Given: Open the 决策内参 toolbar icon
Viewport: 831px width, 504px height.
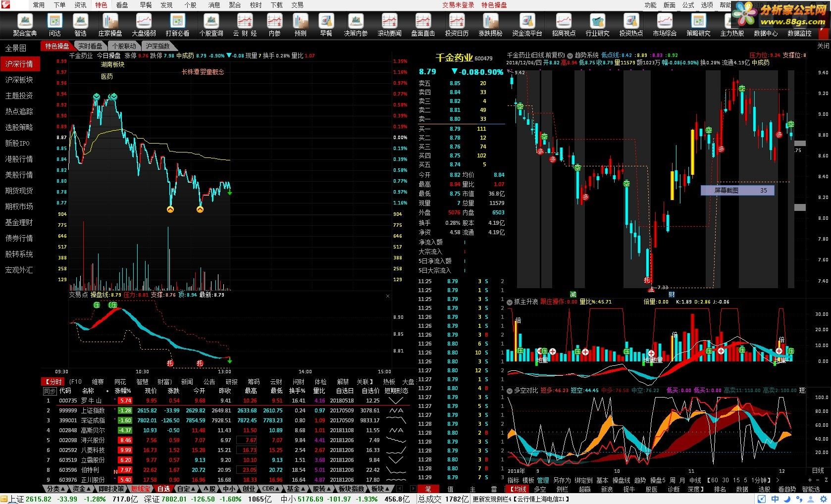Looking at the screenshot, I should coord(356,25).
